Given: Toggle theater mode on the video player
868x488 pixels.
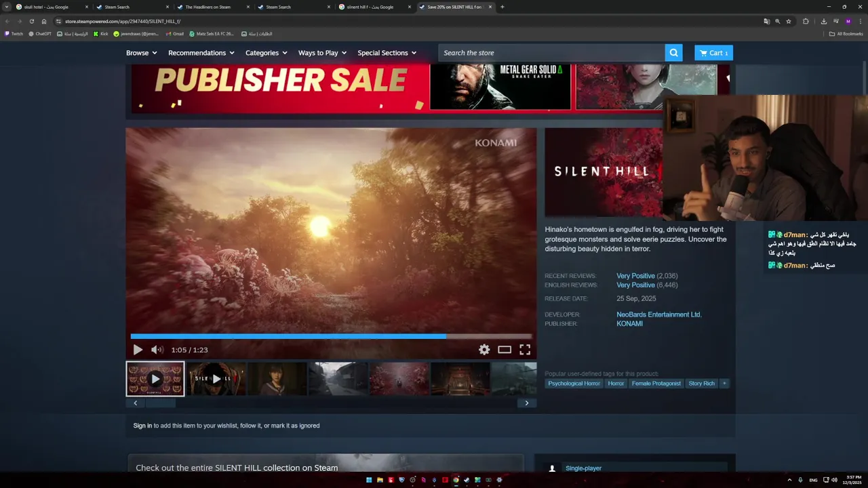Looking at the screenshot, I should 505,350.
